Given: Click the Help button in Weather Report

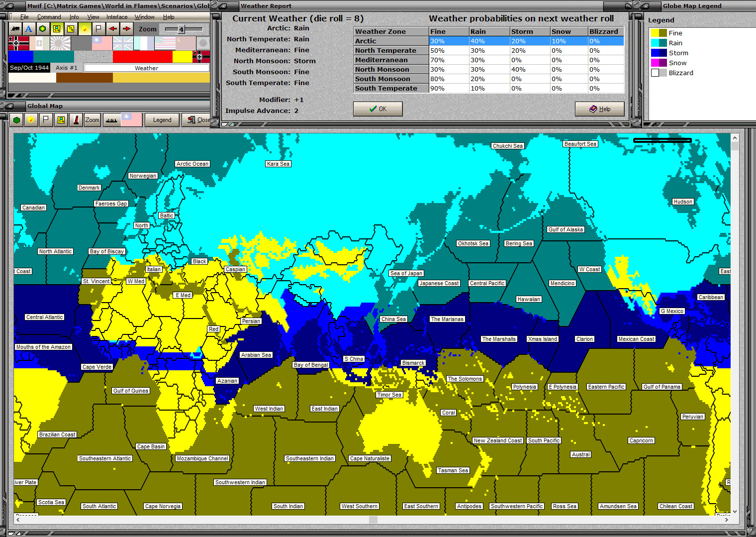Looking at the screenshot, I should [x=599, y=109].
